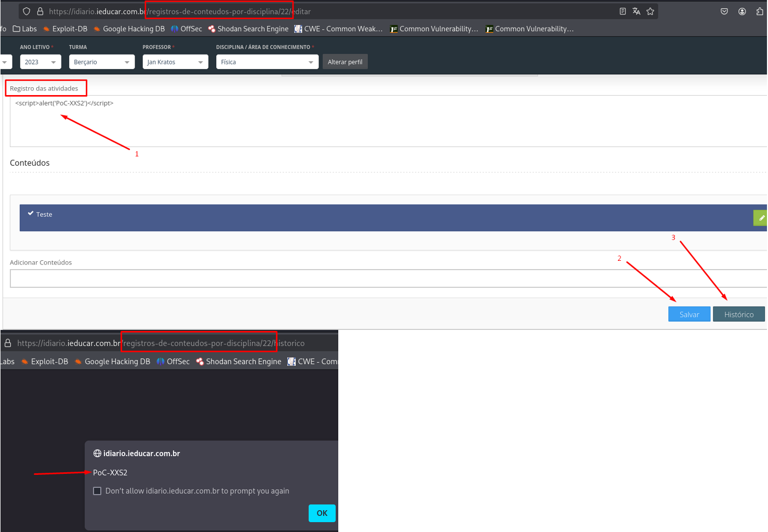This screenshot has width=768, height=532.
Task: Open the Pocket save icon
Action: pos(724,11)
